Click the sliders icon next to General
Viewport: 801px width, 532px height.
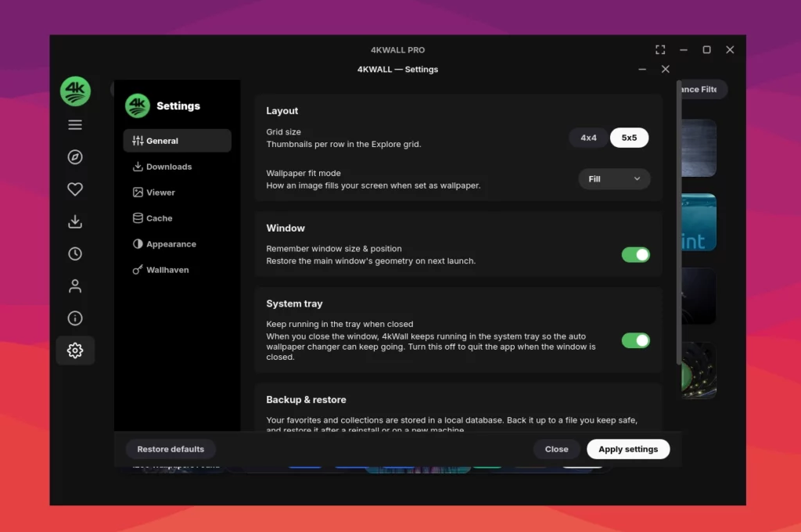pos(138,141)
